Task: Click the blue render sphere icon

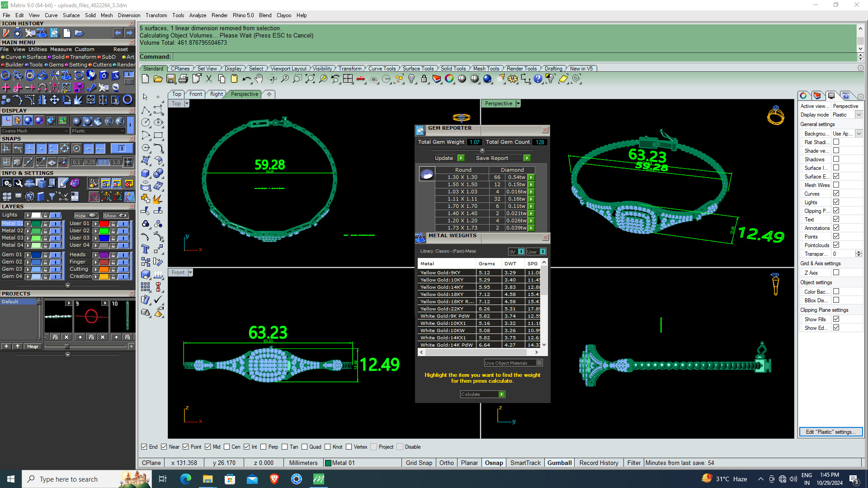Action: (x=487, y=79)
